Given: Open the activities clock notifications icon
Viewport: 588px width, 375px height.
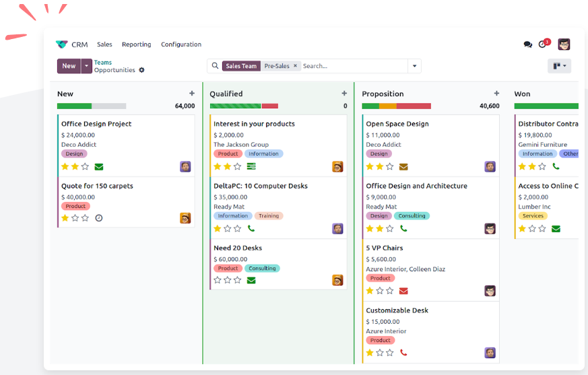Looking at the screenshot, I should pos(543,44).
